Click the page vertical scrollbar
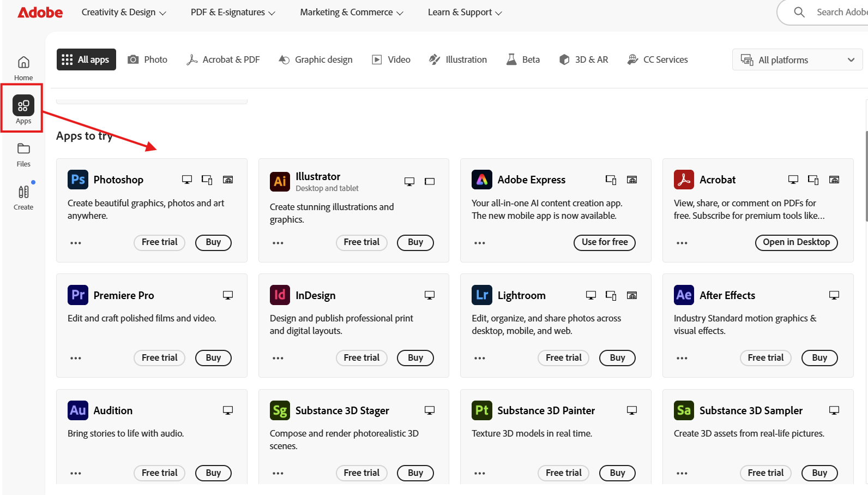 (x=866, y=176)
